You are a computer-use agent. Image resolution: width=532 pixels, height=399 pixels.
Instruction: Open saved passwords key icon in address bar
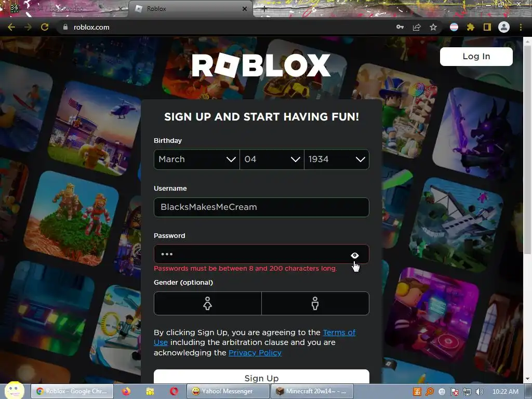(x=400, y=27)
